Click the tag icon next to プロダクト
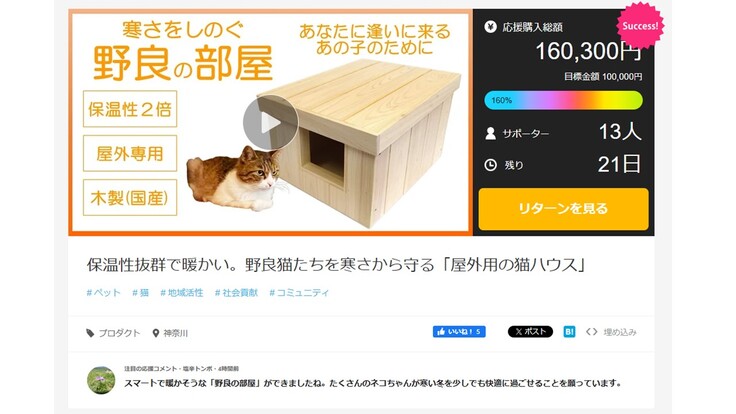This screenshot has height=414, width=736. [x=90, y=333]
